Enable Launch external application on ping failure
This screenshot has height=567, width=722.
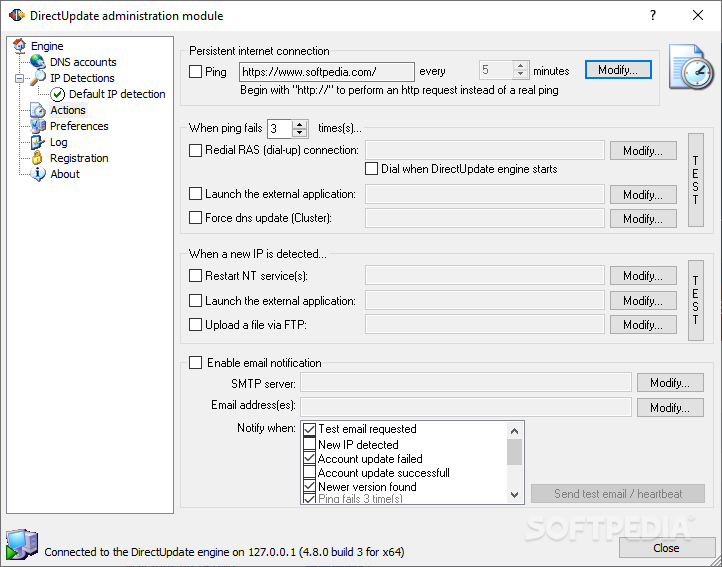coord(195,193)
